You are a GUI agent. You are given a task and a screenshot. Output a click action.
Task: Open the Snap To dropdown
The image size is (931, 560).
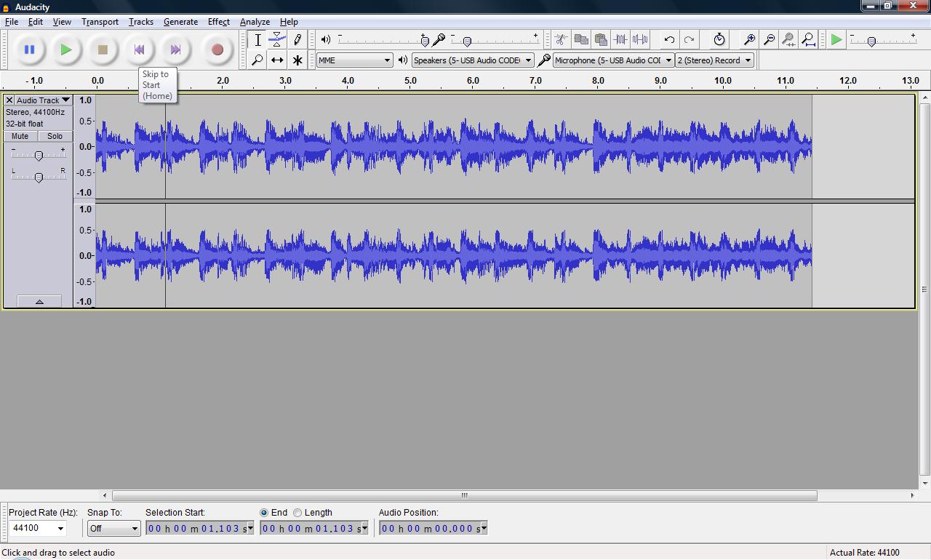coord(113,529)
